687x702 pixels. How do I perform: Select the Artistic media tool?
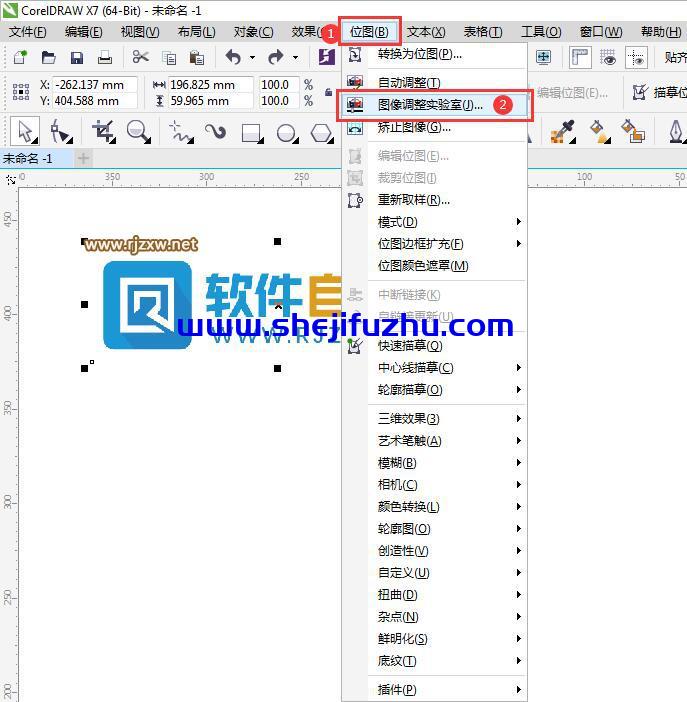click(x=215, y=132)
